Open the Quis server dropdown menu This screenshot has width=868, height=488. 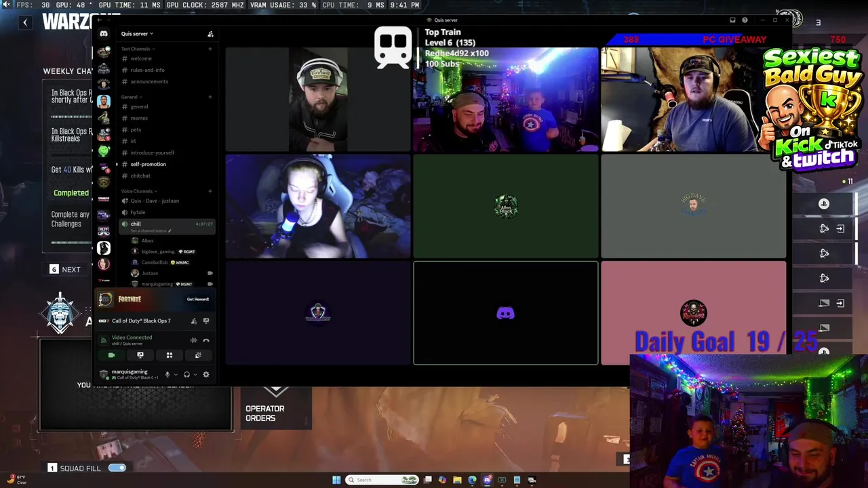pyautogui.click(x=137, y=34)
